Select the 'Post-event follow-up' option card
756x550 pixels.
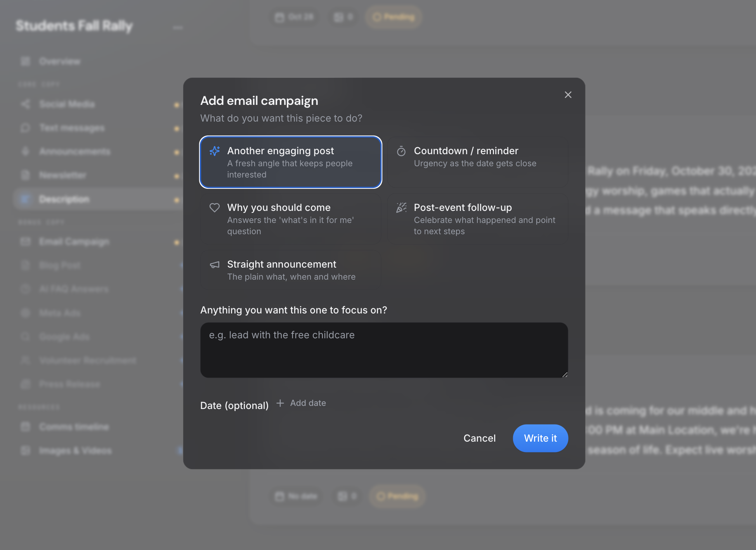[x=477, y=219]
